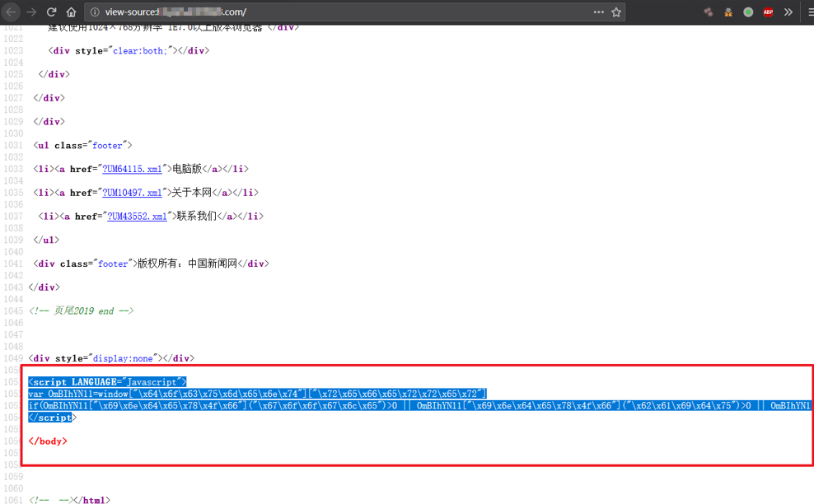Go back to the previous page
814x504 pixels.
(x=12, y=12)
